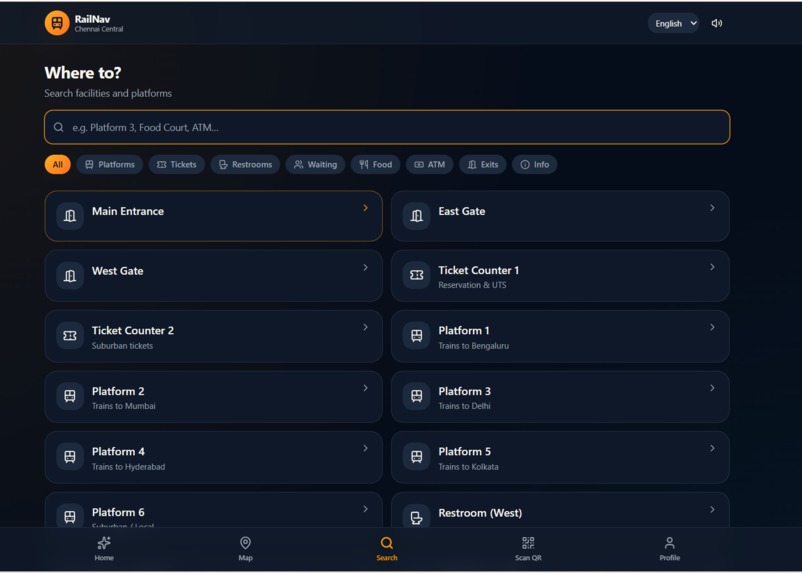Focus the facilities search input field

pyautogui.click(x=387, y=127)
